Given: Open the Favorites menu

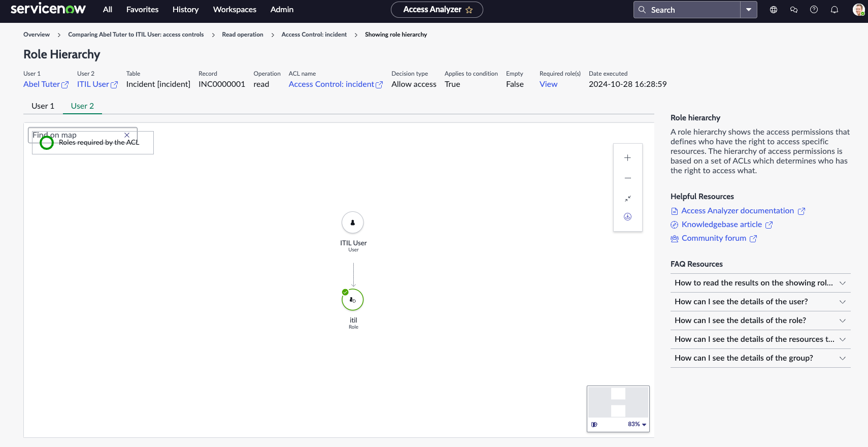Looking at the screenshot, I should click(x=143, y=10).
